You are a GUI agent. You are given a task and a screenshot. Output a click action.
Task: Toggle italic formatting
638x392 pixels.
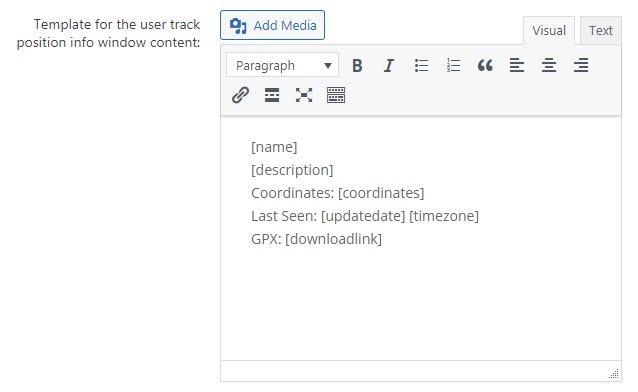[389, 65]
